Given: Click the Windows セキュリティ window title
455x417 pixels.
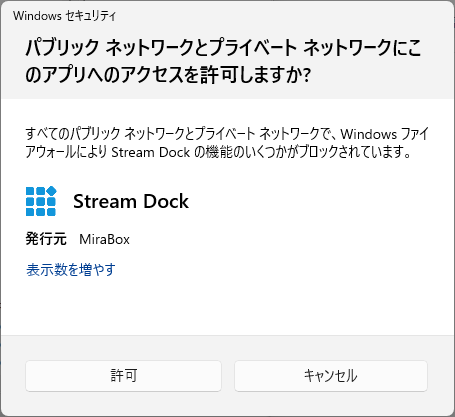Looking at the screenshot, I should [x=64, y=16].
